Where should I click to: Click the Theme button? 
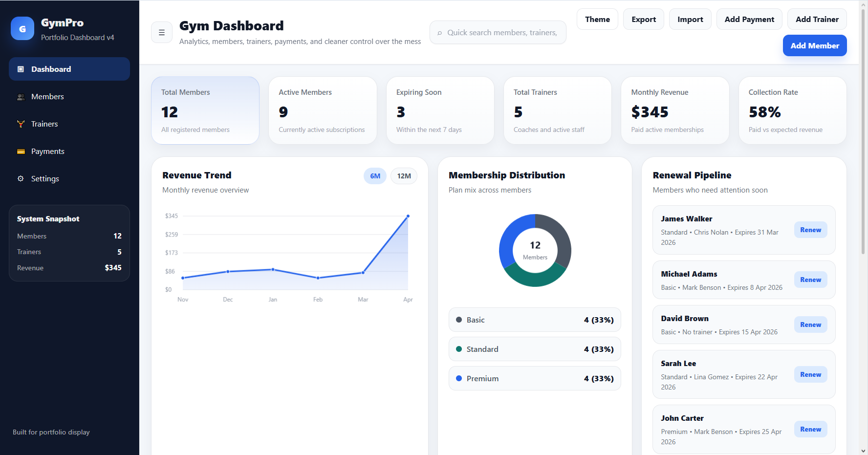click(597, 19)
